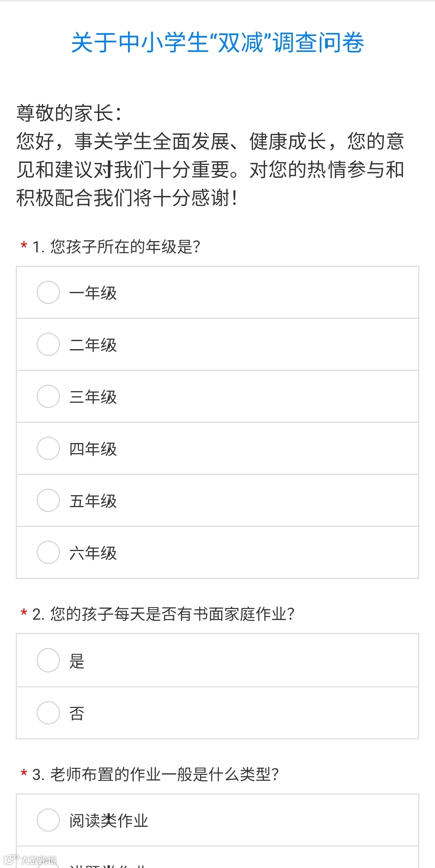Pick the 三年级 grade radio circle
435x868 pixels.
point(48,396)
